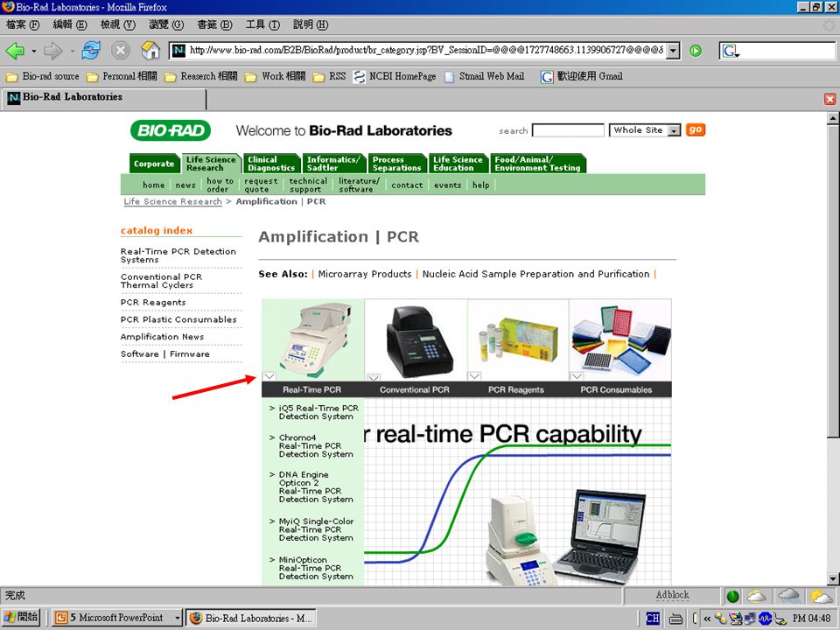Open the 編輯 (Edit) menu
This screenshot has width=840, height=630.
pyautogui.click(x=70, y=25)
